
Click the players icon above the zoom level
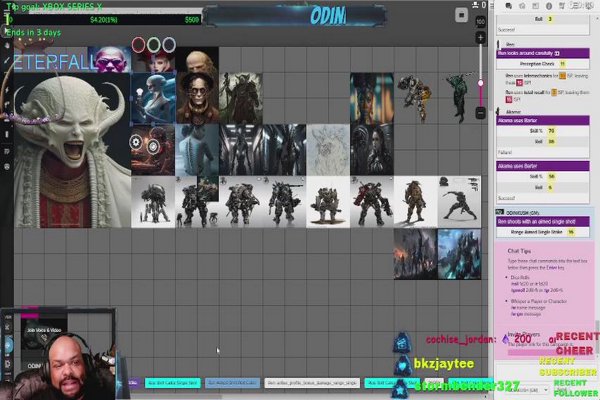coord(475,5)
